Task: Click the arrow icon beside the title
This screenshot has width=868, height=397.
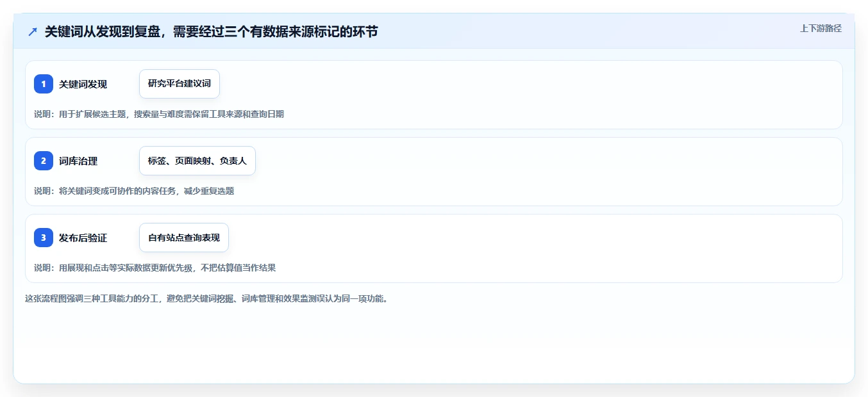Action: [33, 31]
